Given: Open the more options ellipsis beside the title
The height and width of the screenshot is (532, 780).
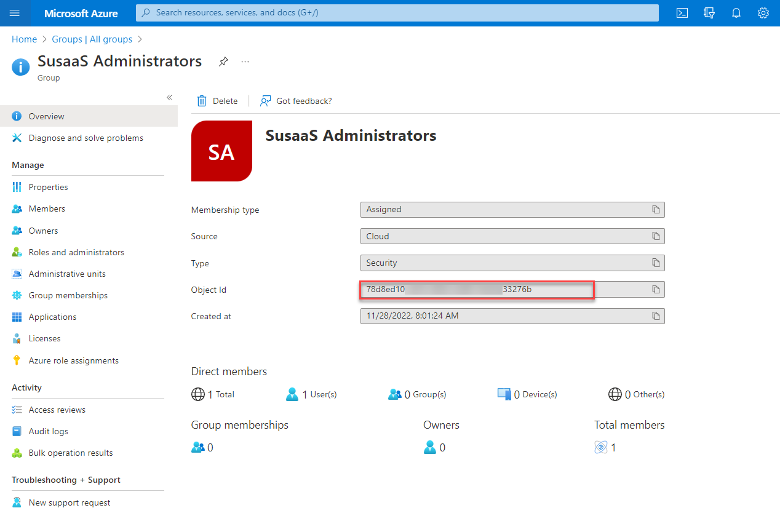Looking at the screenshot, I should [245, 62].
